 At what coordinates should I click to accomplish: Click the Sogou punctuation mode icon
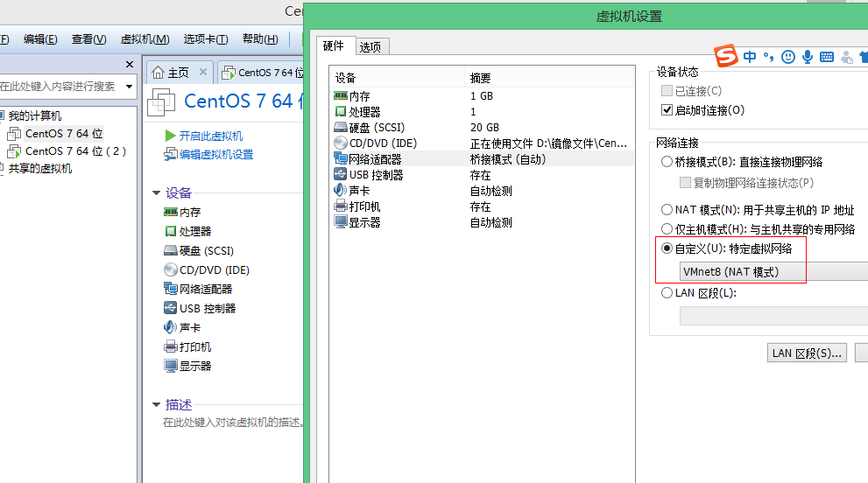click(x=768, y=56)
